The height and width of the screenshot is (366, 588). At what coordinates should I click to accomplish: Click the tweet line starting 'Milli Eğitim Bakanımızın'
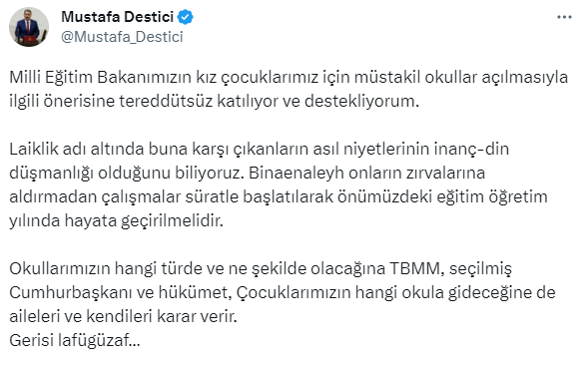[289, 78]
